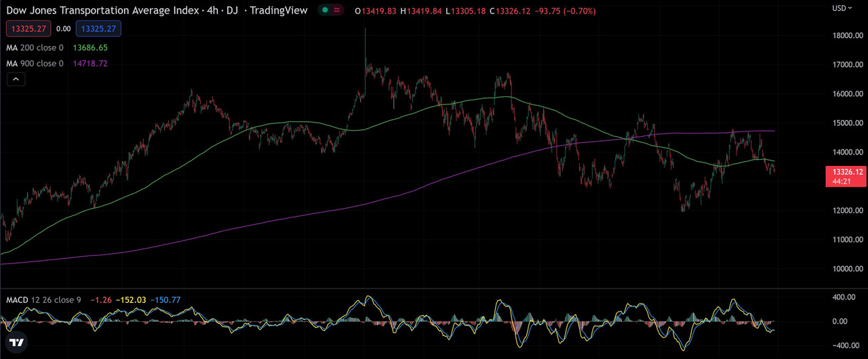Open the USD currency dropdown

(842, 8)
